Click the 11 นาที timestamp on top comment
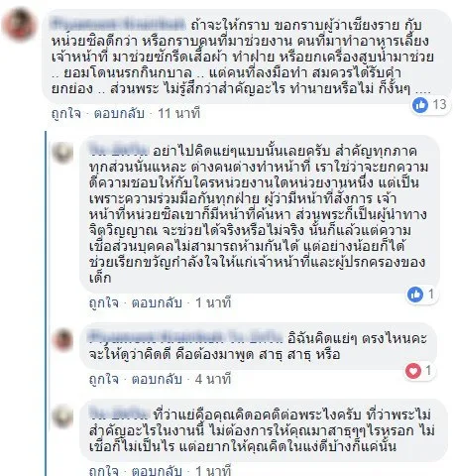This screenshot has height=476, width=453. coord(179,113)
